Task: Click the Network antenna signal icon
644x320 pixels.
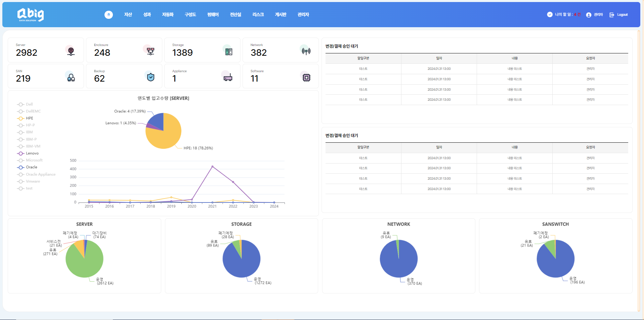Action: (x=306, y=51)
